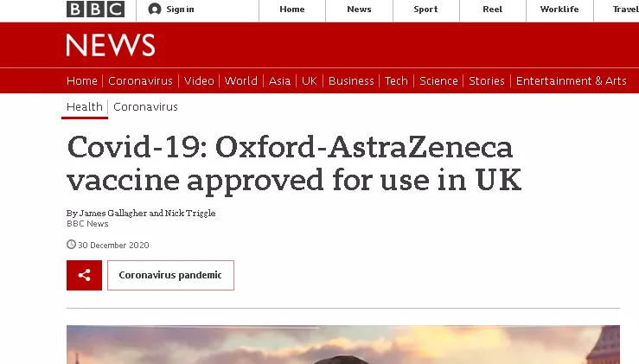
Task: Open the Home tab in top bar
Action: tap(292, 10)
